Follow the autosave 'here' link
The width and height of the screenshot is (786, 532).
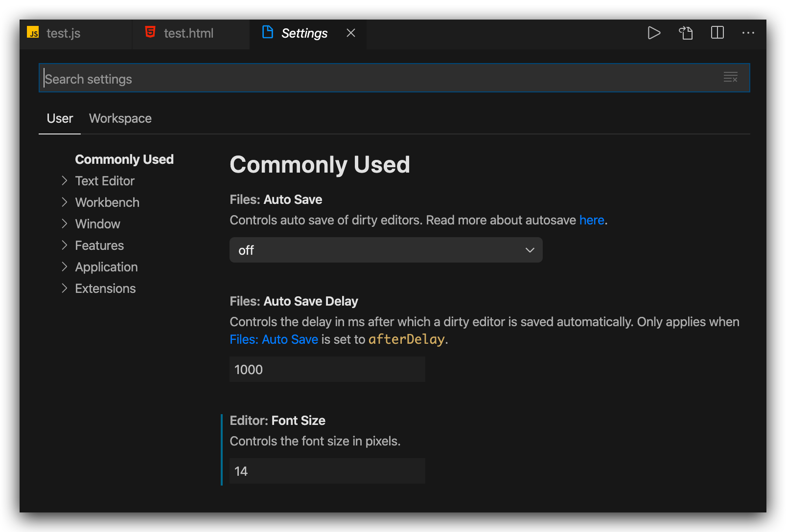click(x=591, y=220)
